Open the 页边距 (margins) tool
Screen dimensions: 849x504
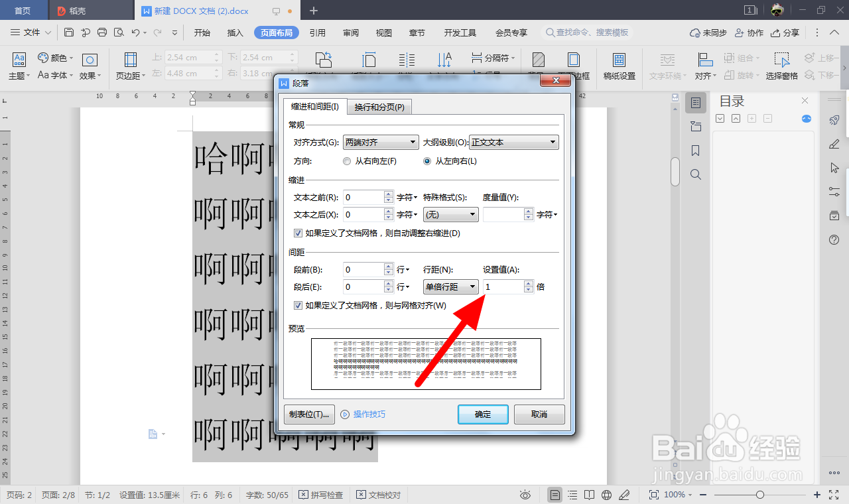[129, 66]
